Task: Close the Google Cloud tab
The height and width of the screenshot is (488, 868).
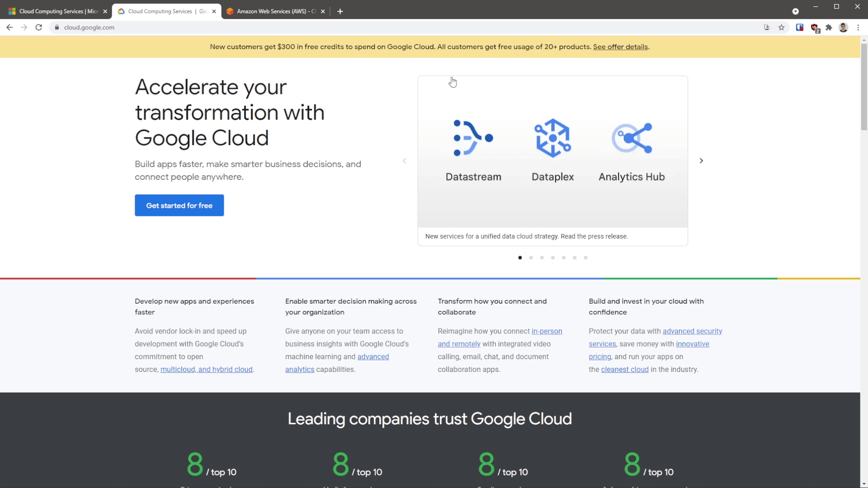Action: click(214, 11)
